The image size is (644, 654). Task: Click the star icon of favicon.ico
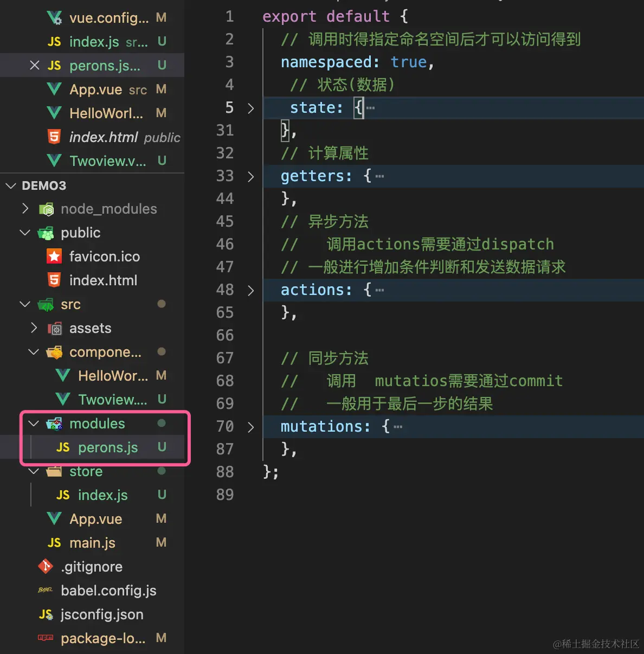[x=54, y=257]
